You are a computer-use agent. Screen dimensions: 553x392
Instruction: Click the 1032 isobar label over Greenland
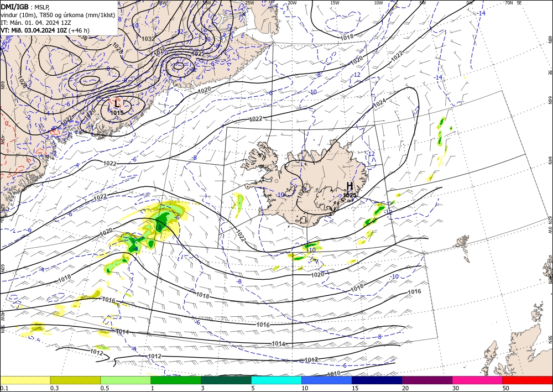tap(148, 39)
